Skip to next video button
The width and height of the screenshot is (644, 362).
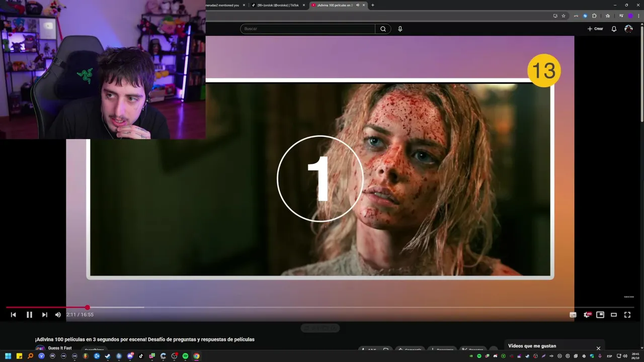tap(44, 315)
